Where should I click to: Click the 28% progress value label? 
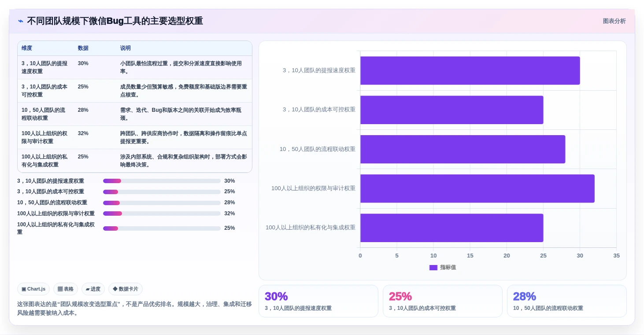[229, 202]
